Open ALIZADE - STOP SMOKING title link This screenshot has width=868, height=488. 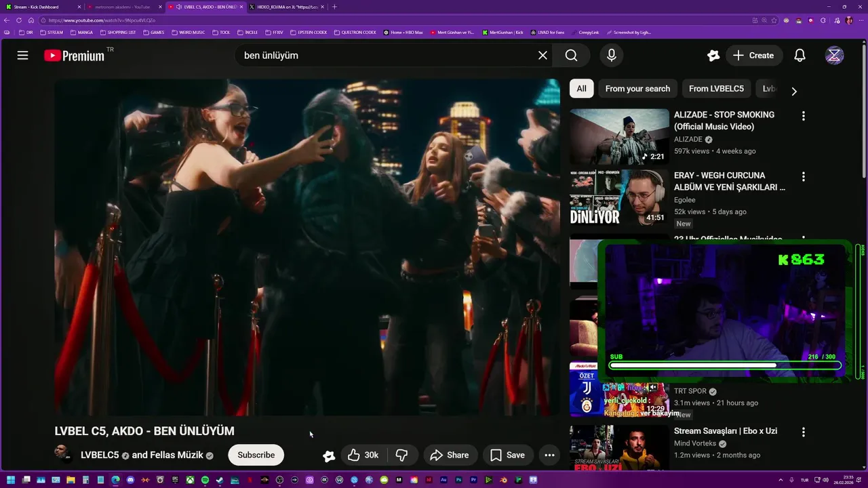pos(724,121)
